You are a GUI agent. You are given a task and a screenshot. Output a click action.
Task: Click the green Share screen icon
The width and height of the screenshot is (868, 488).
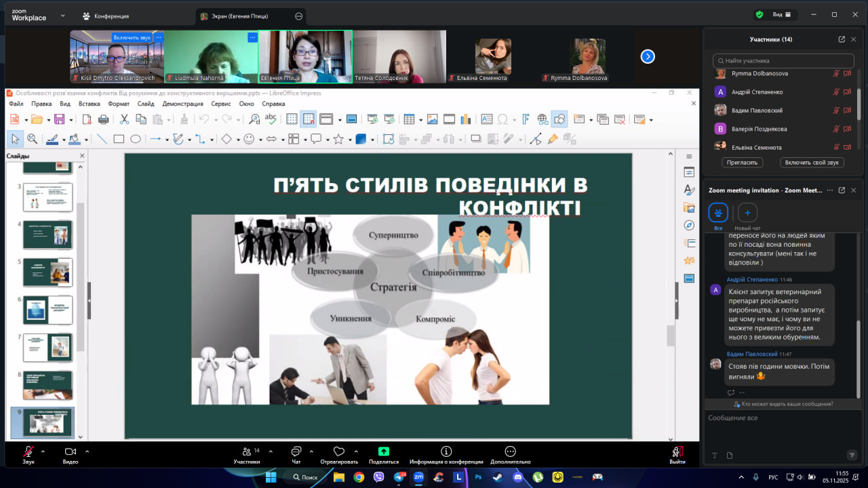pos(383,451)
